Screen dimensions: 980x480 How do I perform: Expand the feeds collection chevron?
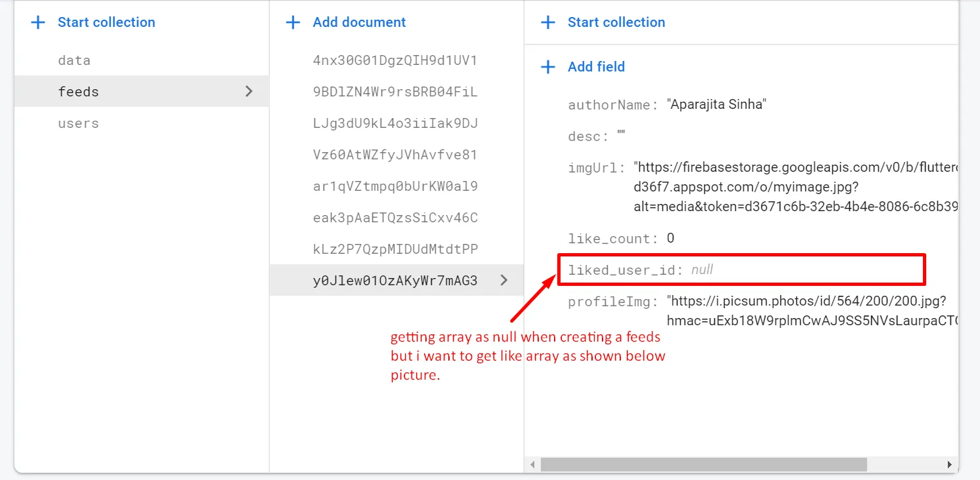point(249,92)
